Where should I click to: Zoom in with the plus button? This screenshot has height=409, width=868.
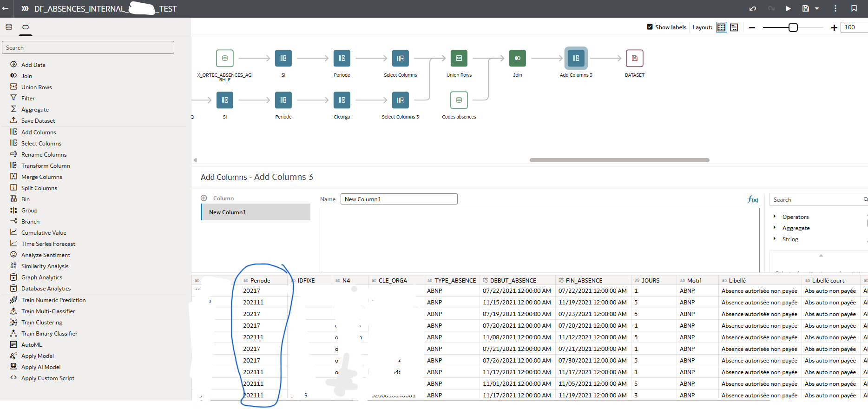[x=834, y=27]
